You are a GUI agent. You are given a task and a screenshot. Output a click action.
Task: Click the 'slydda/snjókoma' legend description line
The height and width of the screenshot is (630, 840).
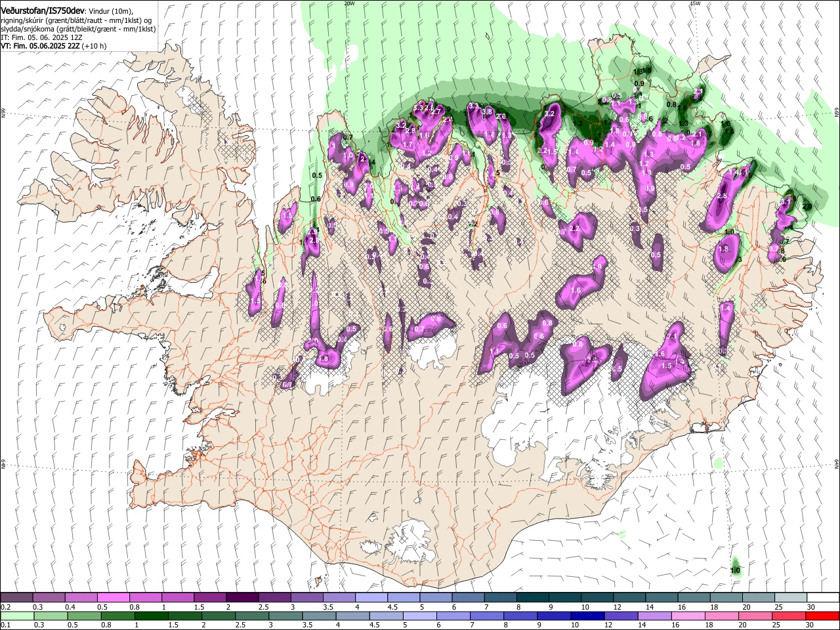pyautogui.click(x=78, y=29)
